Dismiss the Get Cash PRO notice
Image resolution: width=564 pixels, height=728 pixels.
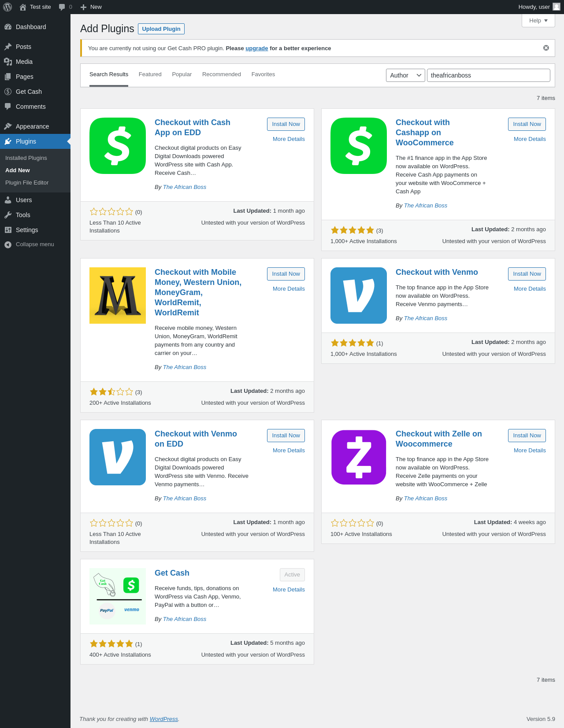pos(546,48)
